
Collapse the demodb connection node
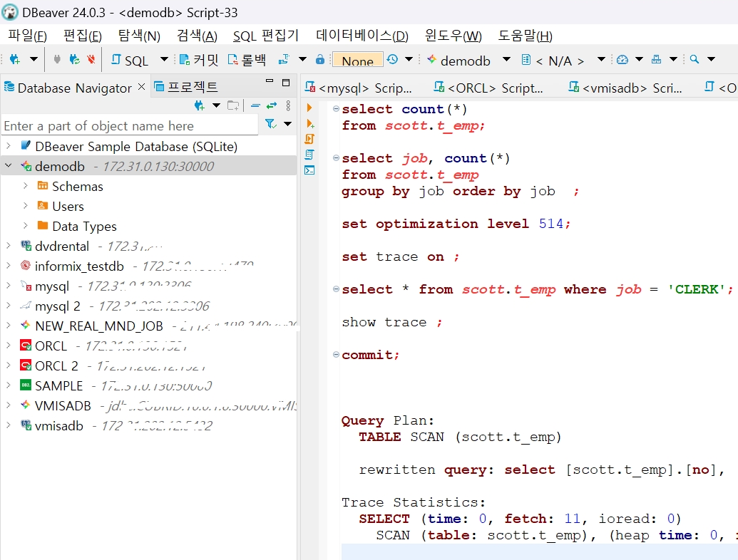(8, 166)
